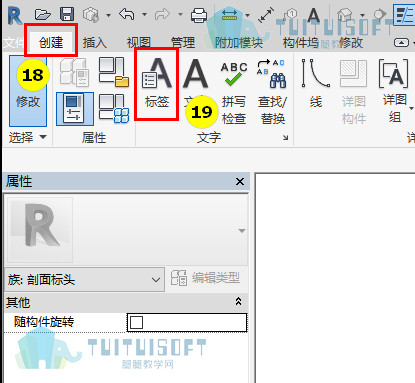
Task: Open 查找/替换 find and replace
Action: [272, 92]
